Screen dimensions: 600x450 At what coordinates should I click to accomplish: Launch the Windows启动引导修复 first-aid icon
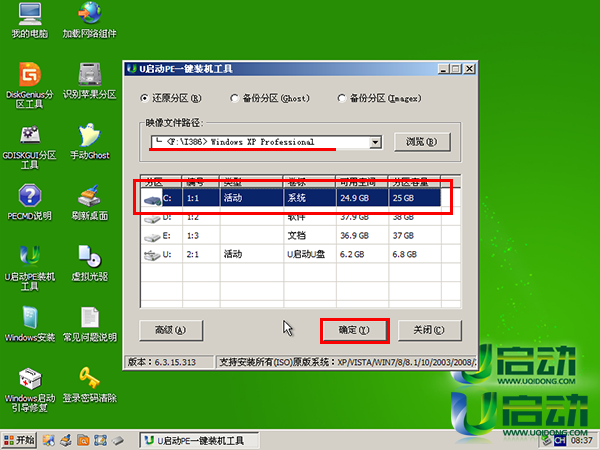[x=30, y=390]
